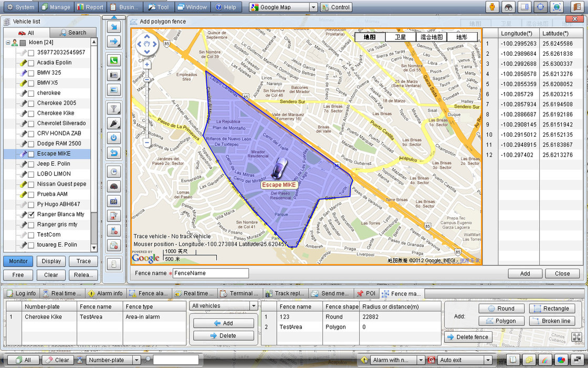Click the Fence name input field
The width and height of the screenshot is (588, 368).
pos(211,273)
